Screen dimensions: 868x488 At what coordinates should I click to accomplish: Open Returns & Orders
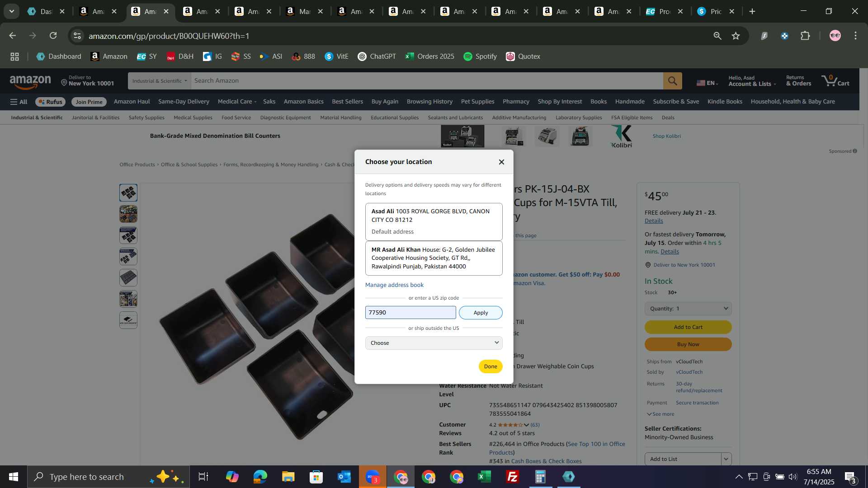click(x=798, y=81)
